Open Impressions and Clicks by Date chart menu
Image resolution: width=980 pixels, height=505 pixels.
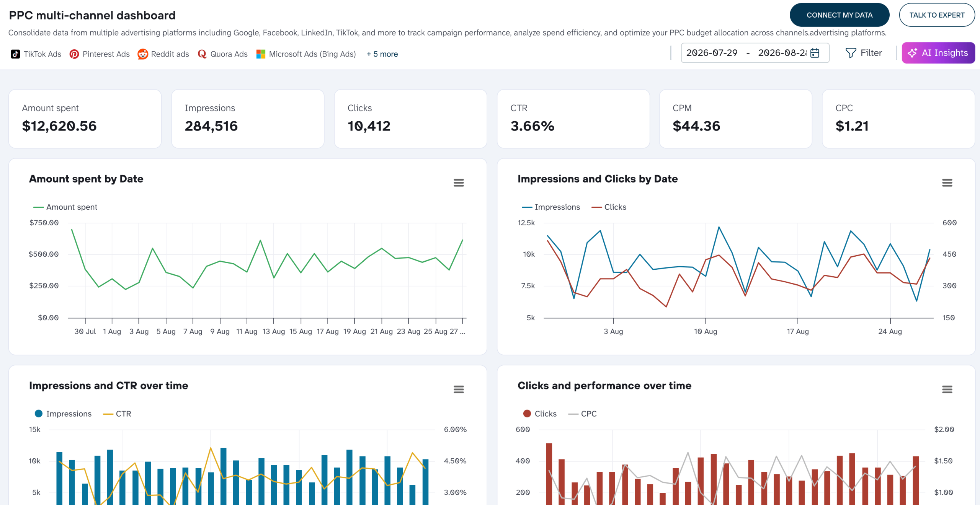point(947,183)
